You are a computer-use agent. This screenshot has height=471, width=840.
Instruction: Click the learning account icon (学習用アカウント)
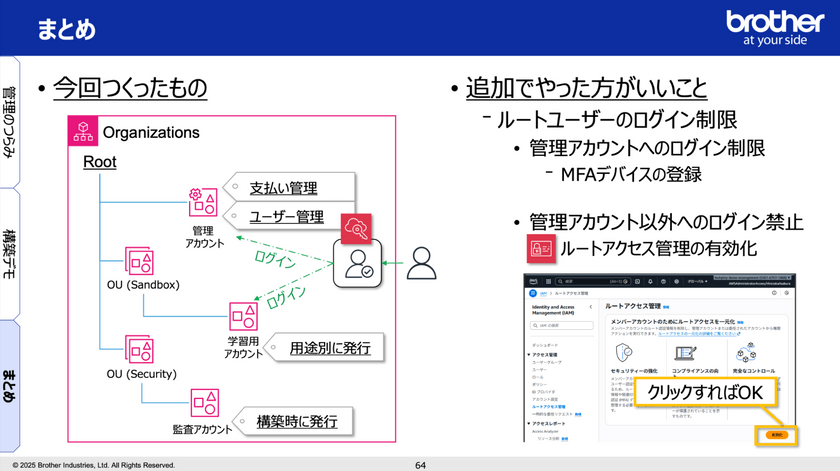[x=244, y=317]
